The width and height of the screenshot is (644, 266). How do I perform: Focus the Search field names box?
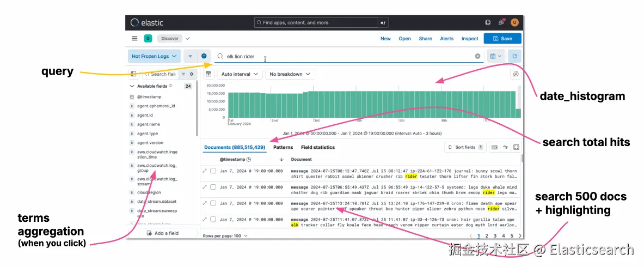pos(161,74)
